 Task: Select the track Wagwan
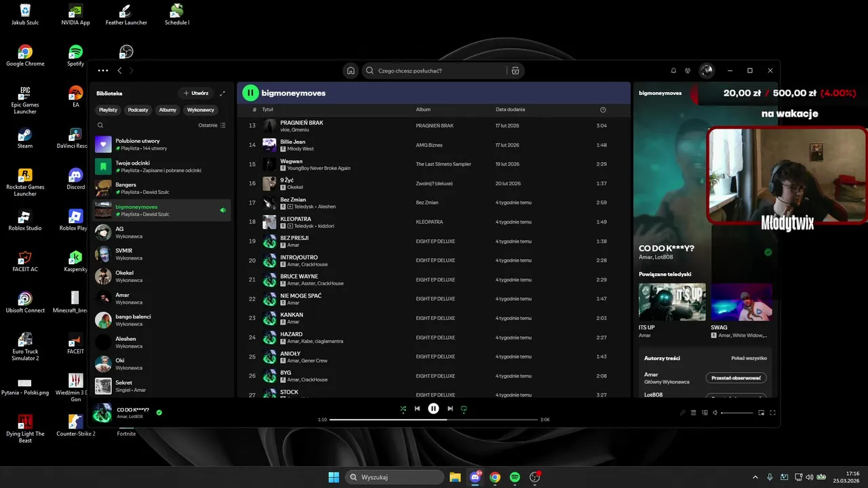click(434, 164)
